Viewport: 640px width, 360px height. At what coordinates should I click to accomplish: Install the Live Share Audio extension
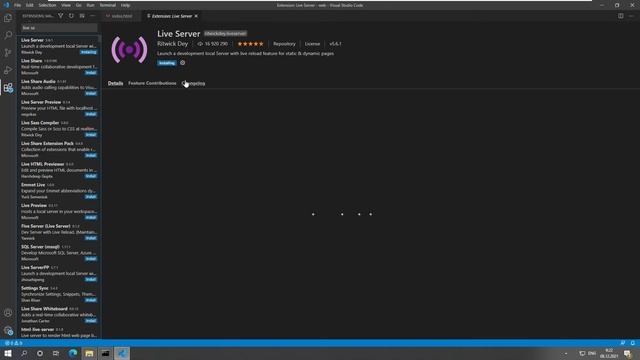tap(91, 93)
